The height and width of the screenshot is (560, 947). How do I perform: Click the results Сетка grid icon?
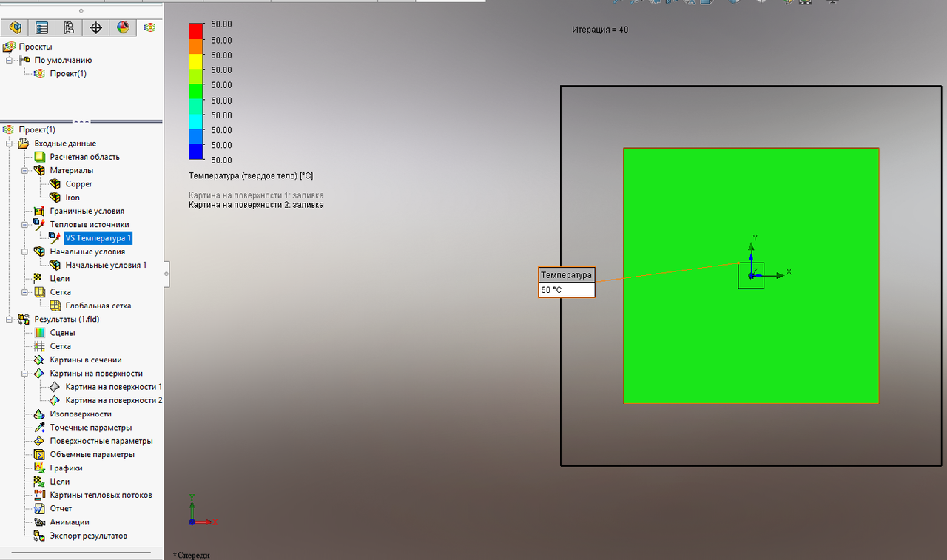[x=40, y=346]
